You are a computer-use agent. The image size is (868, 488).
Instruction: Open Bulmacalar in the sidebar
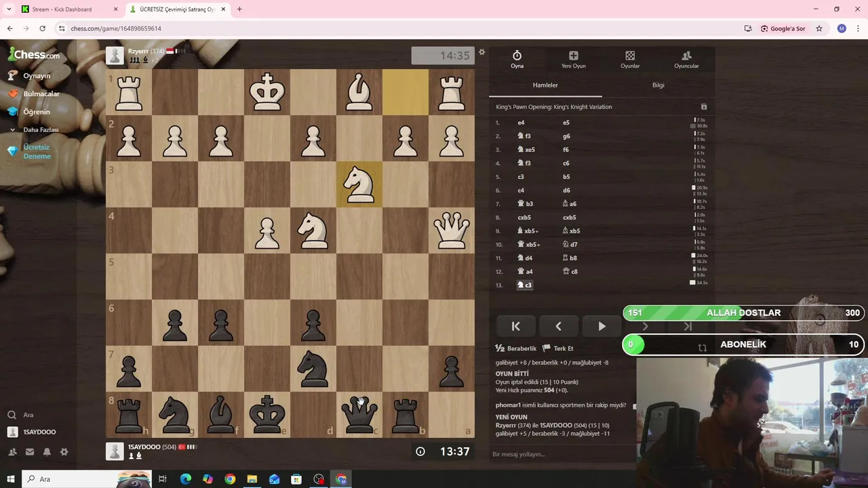[x=34, y=94]
